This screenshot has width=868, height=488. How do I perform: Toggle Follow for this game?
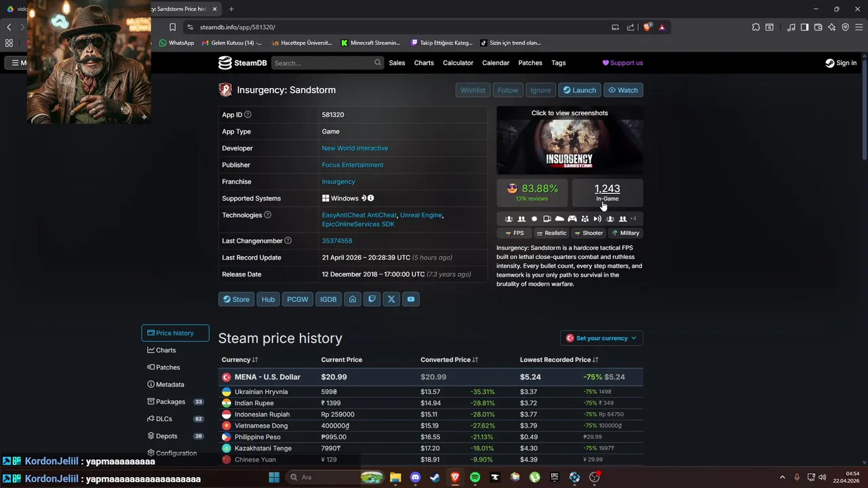point(507,90)
